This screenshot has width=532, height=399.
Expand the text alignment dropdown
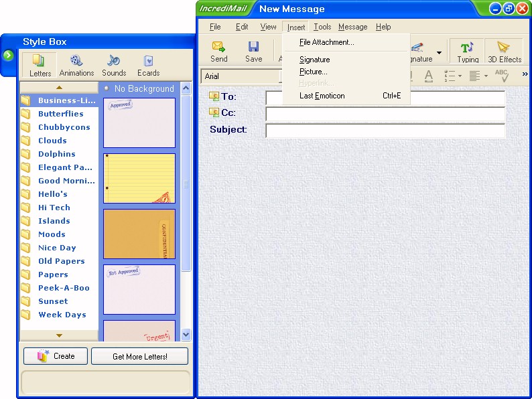tap(486, 76)
